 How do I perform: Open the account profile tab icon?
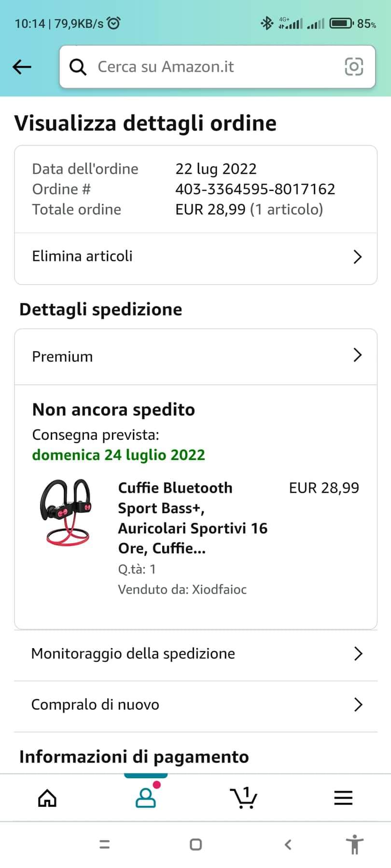(146, 798)
